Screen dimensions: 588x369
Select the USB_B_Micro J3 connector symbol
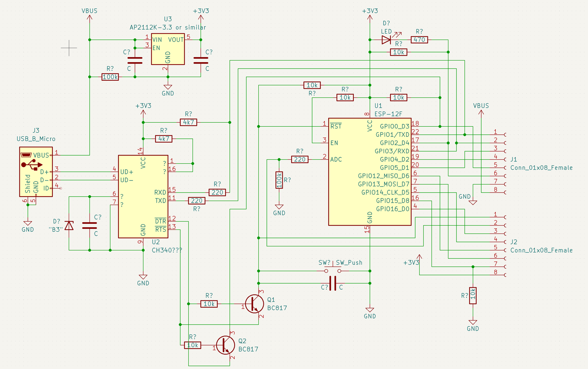point(36,172)
